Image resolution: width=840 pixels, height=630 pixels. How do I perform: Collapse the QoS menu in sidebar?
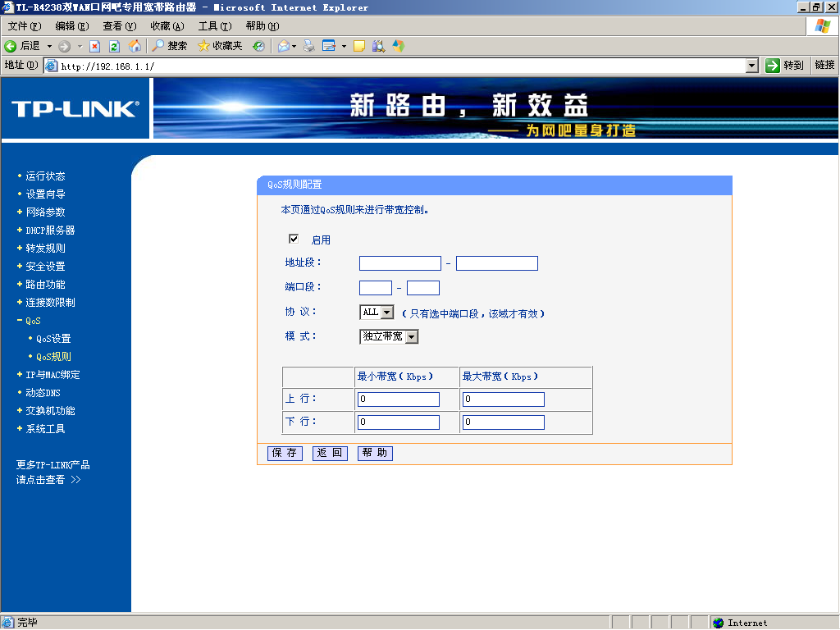pyautogui.click(x=20, y=321)
